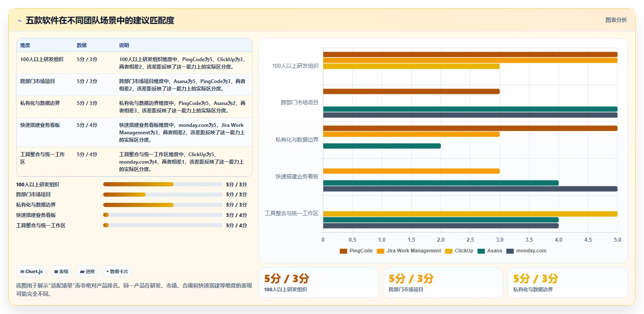Click the ClickUp bar in 100人以上研发组织 group
The height and width of the screenshot is (314, 644).
tap(411, 66)
